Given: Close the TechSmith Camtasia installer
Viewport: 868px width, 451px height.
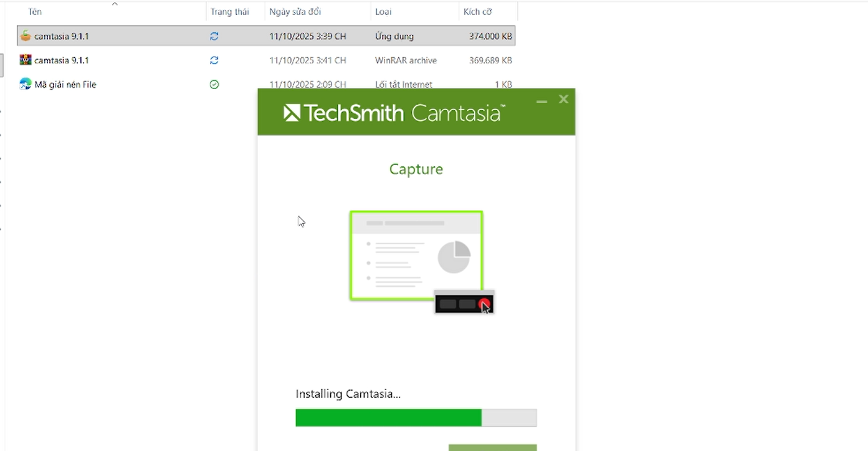Looking at the screenshot, I should 563,99.
